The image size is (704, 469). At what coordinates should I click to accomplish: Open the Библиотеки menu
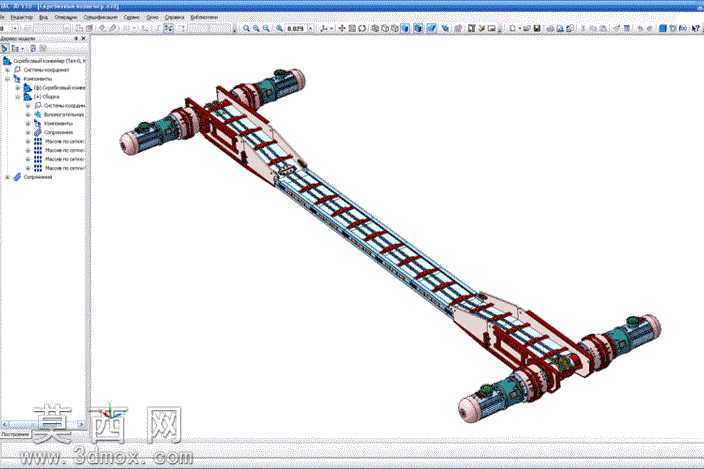point(204,17)
